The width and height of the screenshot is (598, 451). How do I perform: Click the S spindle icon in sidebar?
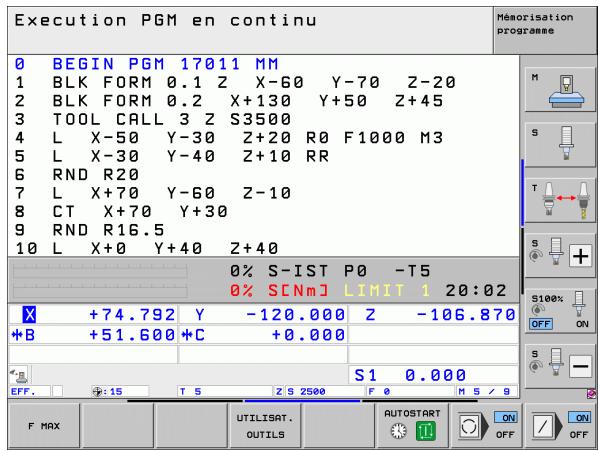(559, 144)
